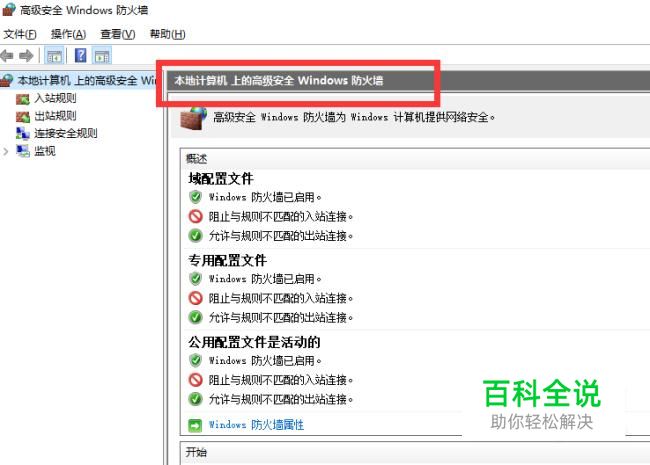Expand the 监视 tree node arrow
This screenshot has width=650, height=465.
(6, 152)
